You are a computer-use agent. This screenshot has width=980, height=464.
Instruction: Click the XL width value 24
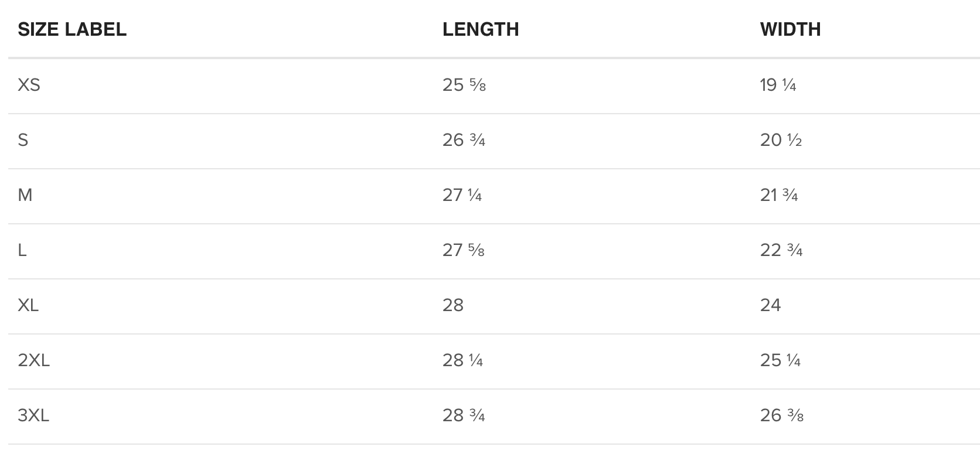coord(770,305)
